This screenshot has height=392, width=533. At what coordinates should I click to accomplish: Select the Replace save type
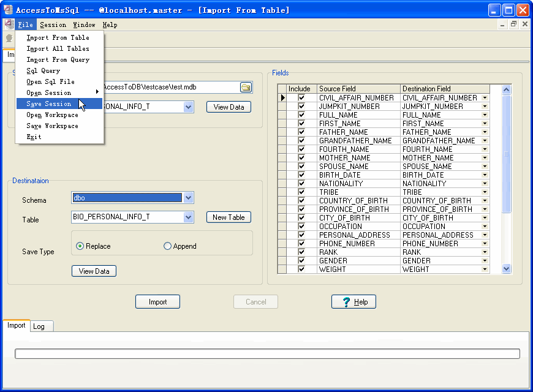(94, 246)
